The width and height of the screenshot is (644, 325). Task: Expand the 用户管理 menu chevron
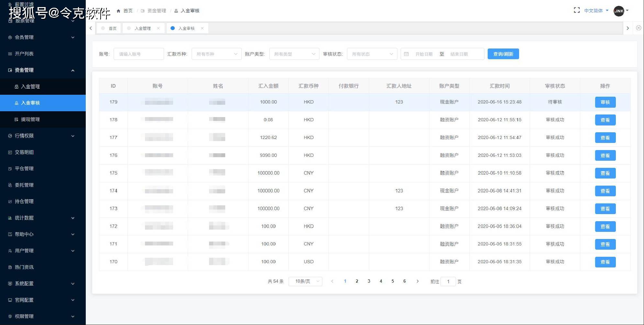(73, 251)
